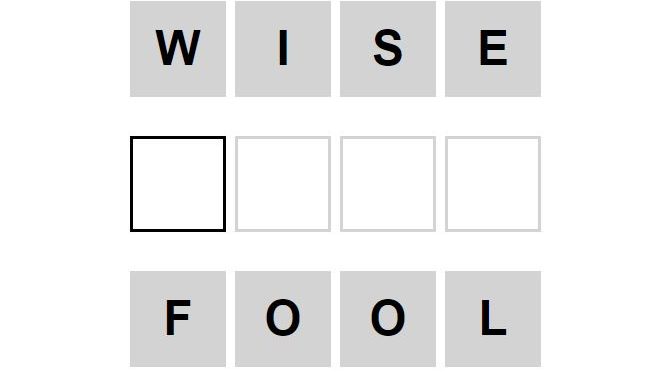
Task: Select the first O tile in FOOL
Action: click(x=283, y=319)
